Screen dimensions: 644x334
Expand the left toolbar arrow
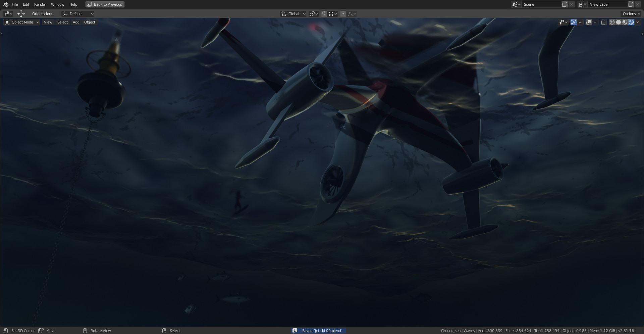[1, 34]
